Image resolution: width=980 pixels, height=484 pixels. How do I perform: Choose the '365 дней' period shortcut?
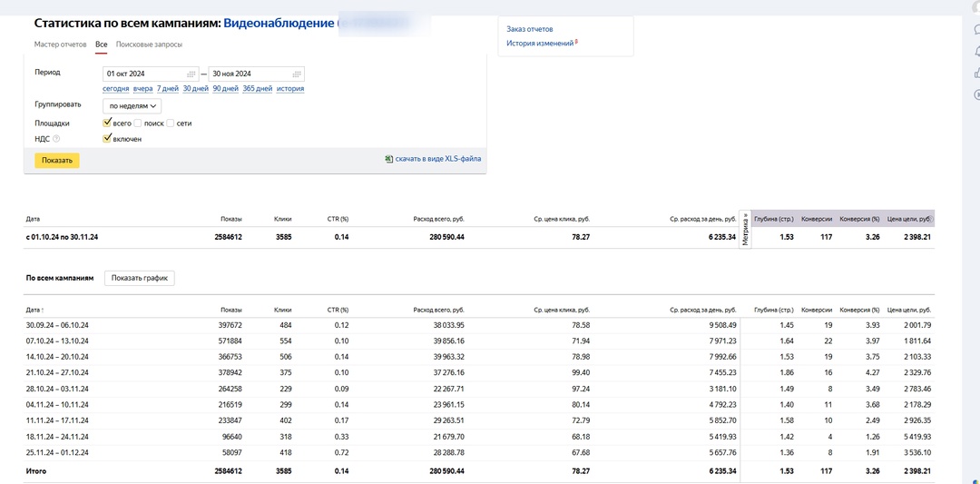258,89
